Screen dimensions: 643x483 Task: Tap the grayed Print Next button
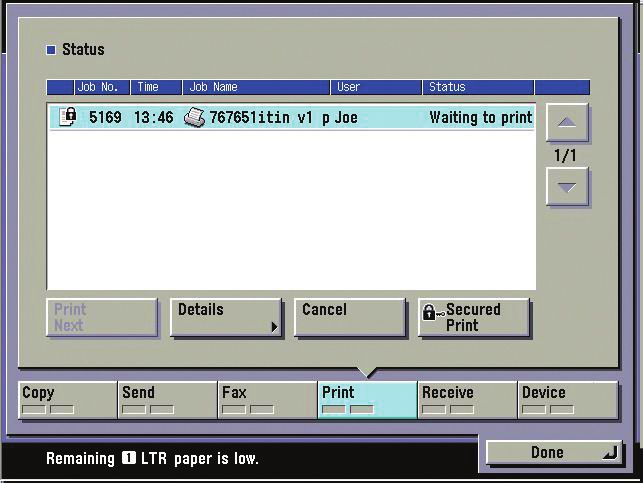102,318
